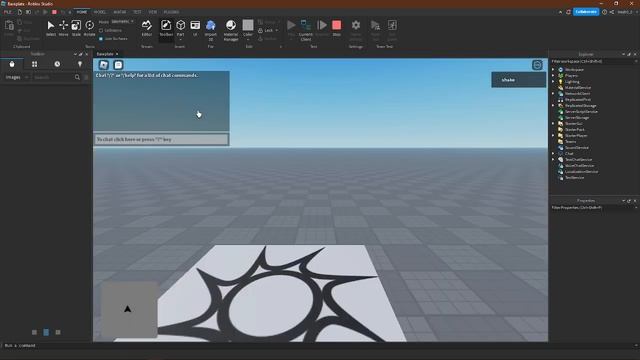Click the Toolbox search magnifier icon
Screen dimensions: 640x360
coord(77,77)
